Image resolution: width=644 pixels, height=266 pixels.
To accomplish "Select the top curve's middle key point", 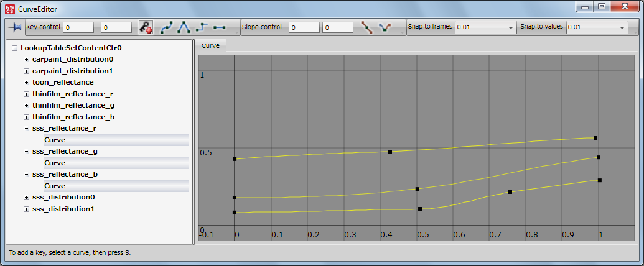I will (390, 152).
